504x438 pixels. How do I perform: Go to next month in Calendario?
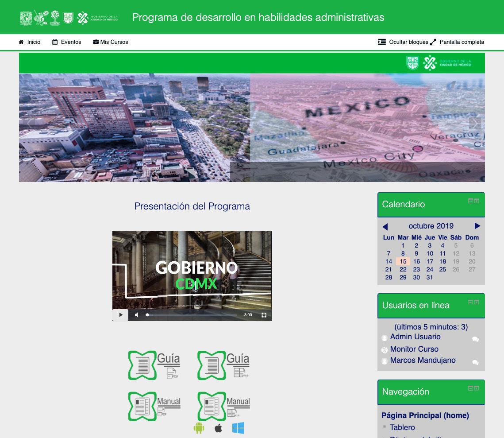[477, 226]
